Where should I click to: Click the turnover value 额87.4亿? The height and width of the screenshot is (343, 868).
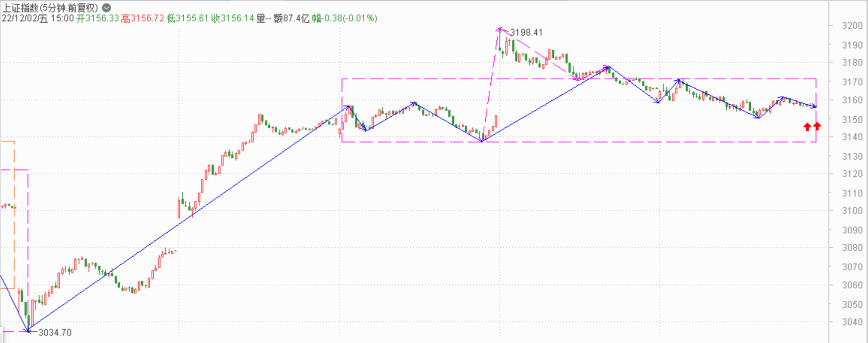click(292, 19)
